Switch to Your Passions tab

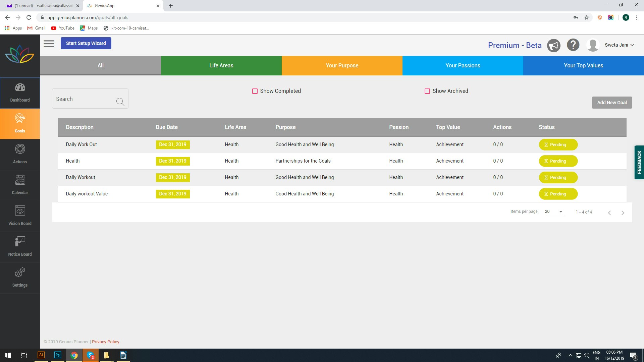(463, 65)
